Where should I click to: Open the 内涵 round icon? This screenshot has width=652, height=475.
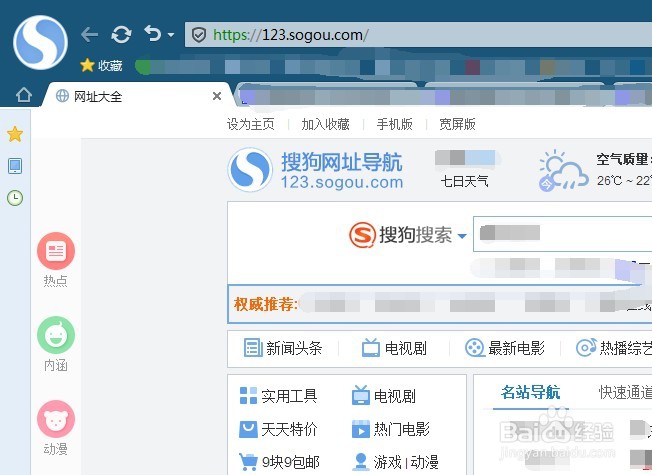click(x=56, y=335)
